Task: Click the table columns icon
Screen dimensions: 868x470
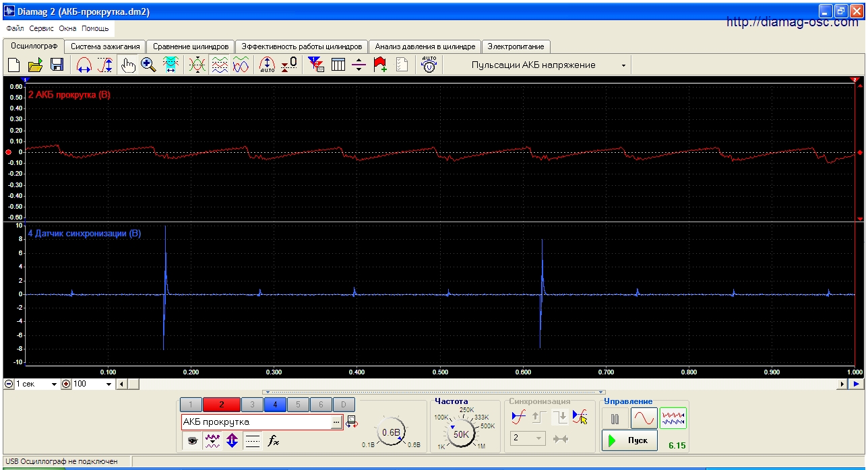Action: pos(338,65)
